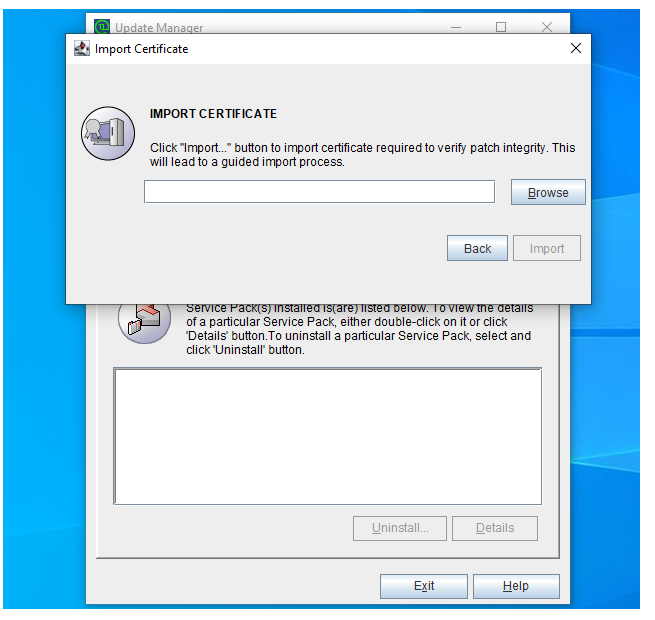Click the IMPORT CERTIFICATE heading text
Viewport: 655px width, 620px height.
213,114
